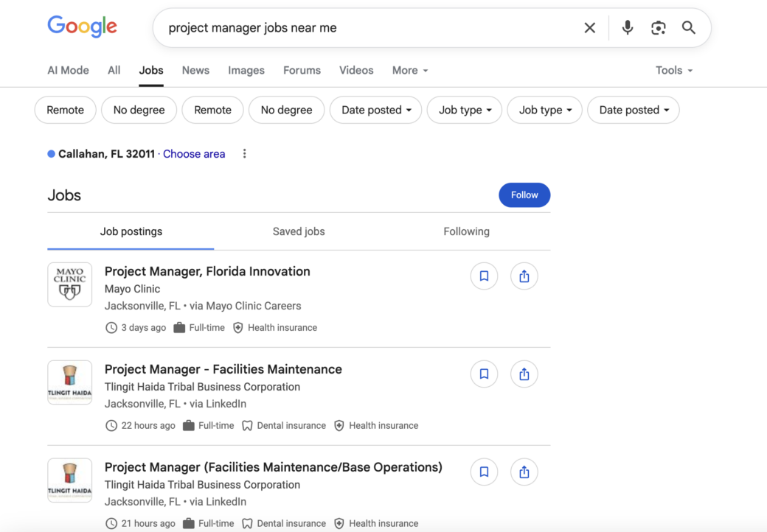
Task: Open Project Manager, Florida Innovation job title
Action: coord(207,271)
